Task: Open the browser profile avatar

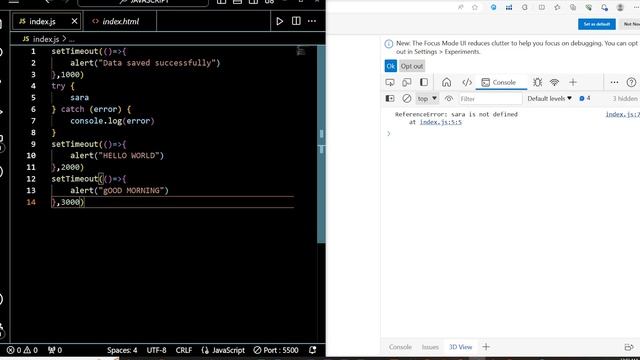Action: (x=620, y=7)
